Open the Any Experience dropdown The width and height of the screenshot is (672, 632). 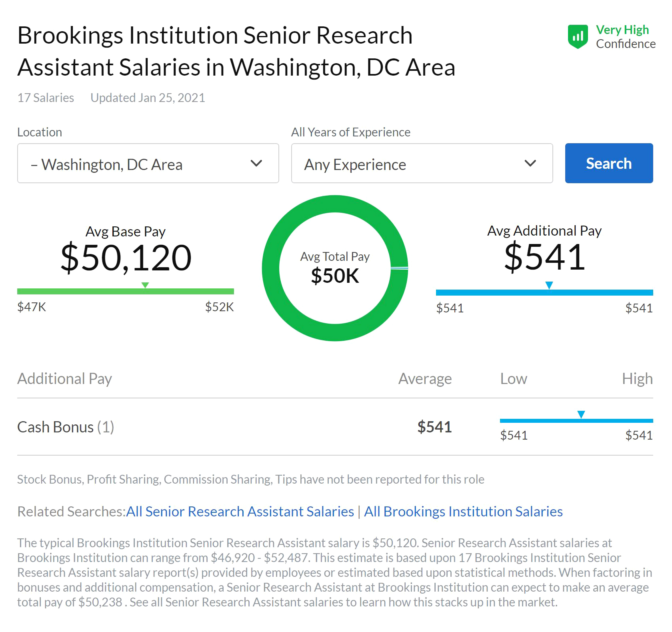click(x=422, y=163)
